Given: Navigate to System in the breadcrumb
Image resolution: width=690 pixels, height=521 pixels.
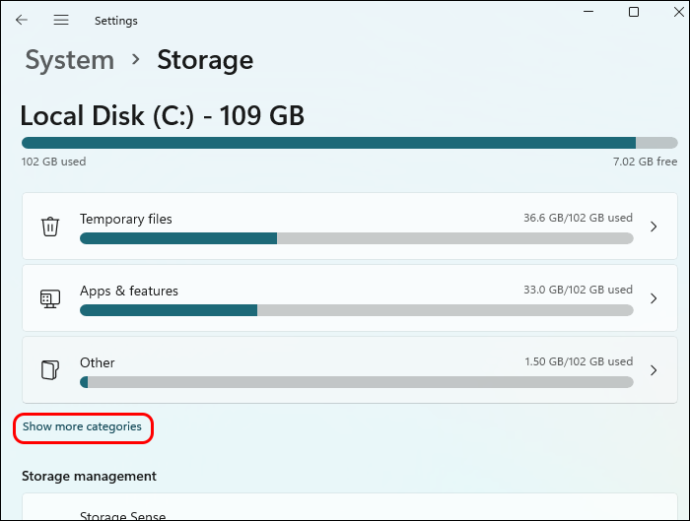Looking at the screenshot, I should coord(70,60).
